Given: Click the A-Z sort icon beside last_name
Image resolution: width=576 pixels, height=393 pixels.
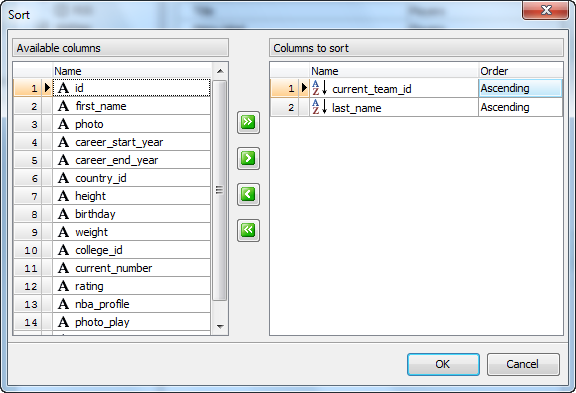Looking at the screenshot, I should pos(319,107).
